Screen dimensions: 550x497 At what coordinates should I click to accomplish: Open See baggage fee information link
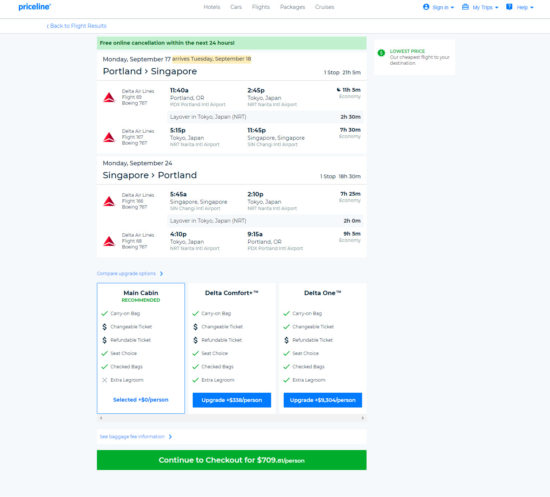[132, 437]
